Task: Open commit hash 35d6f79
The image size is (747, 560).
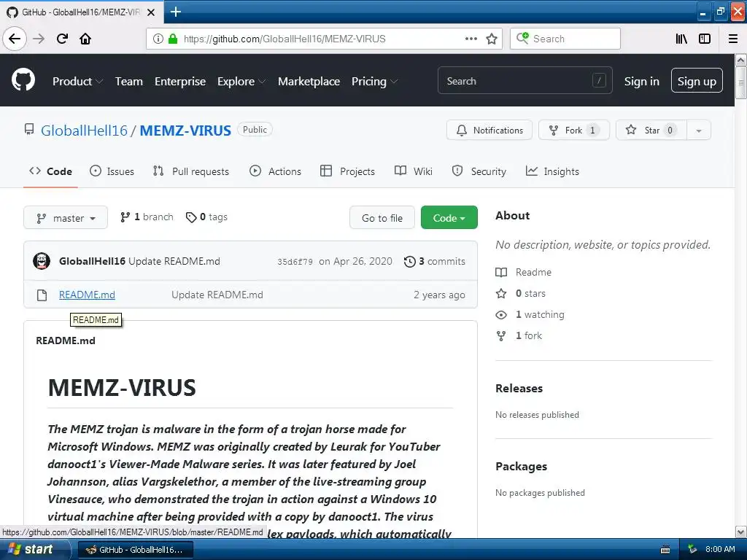Action: tap(295, 262)
